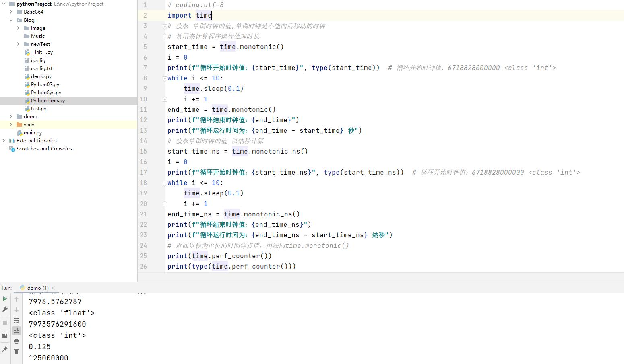Jump down the stack trace
This screenshot has height=364, width=624.
pyautogui.click(x=17, y=310)
